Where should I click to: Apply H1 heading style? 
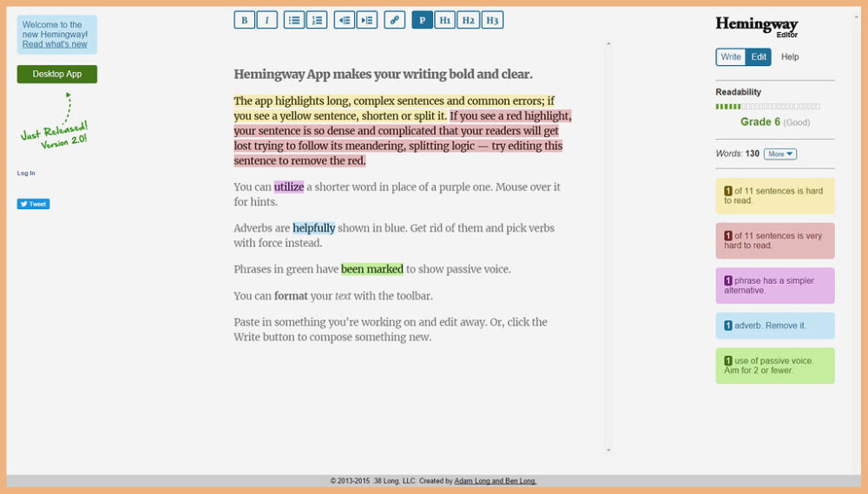coord(445,20)
